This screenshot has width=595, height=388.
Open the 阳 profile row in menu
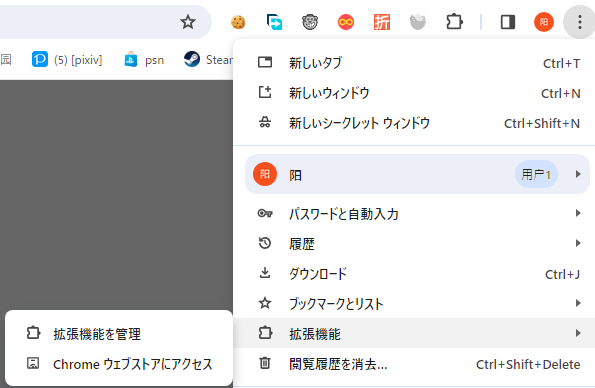click(417, 174)
